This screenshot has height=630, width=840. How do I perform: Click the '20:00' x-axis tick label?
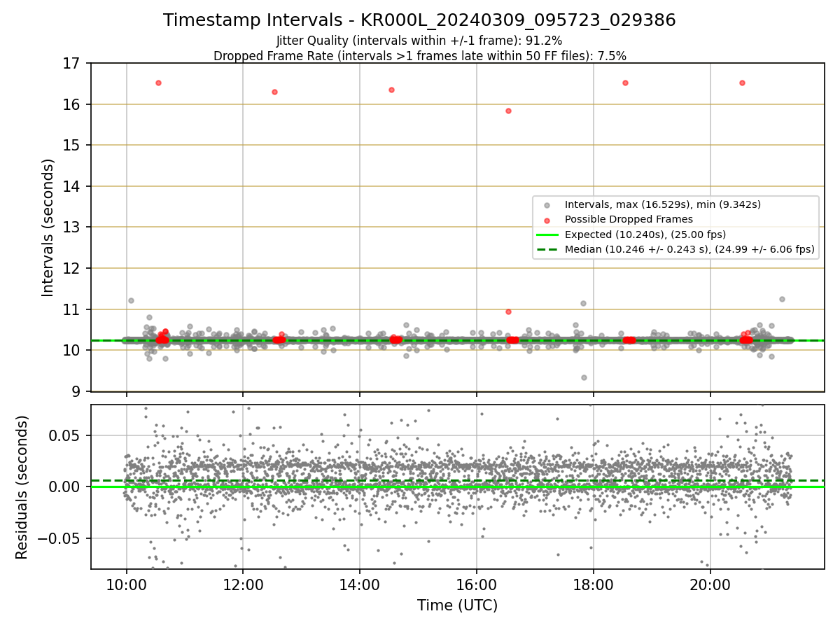710,585
